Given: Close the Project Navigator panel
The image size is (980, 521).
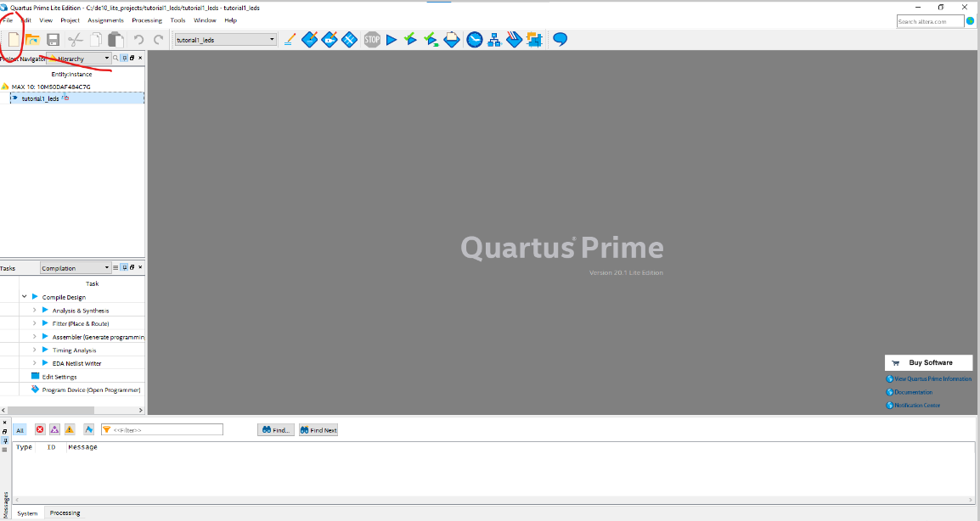Looking at the screenshot, I should (x=140, y=58).
